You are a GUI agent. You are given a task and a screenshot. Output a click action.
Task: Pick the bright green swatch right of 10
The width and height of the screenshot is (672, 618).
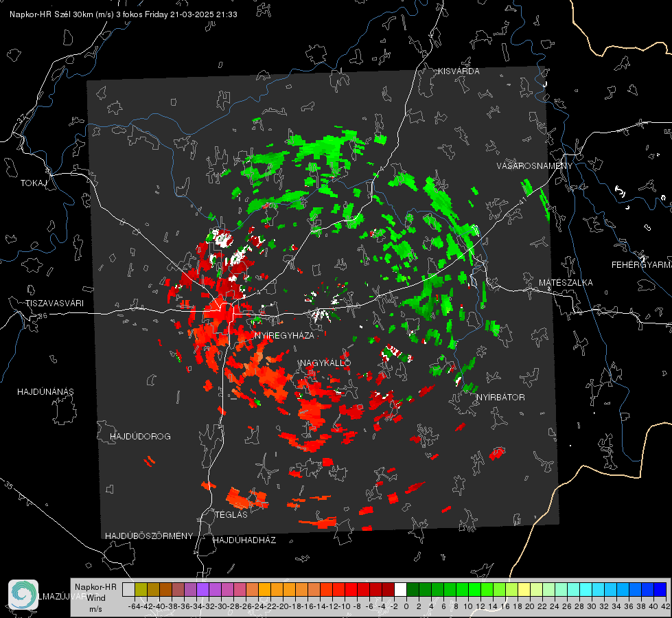click(x=474, y=589)
